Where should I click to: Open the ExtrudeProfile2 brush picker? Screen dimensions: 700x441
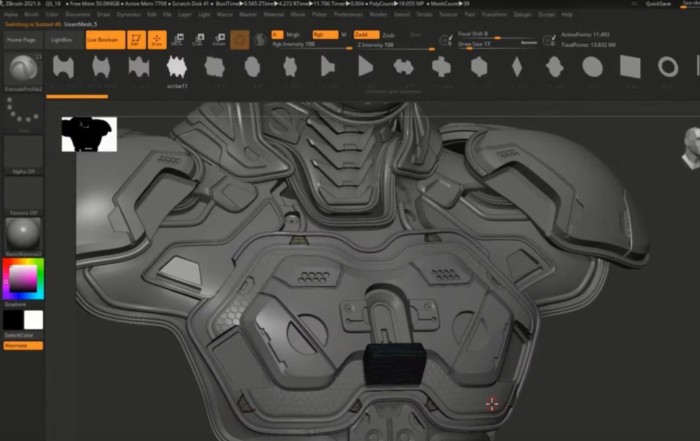point(23,69)
